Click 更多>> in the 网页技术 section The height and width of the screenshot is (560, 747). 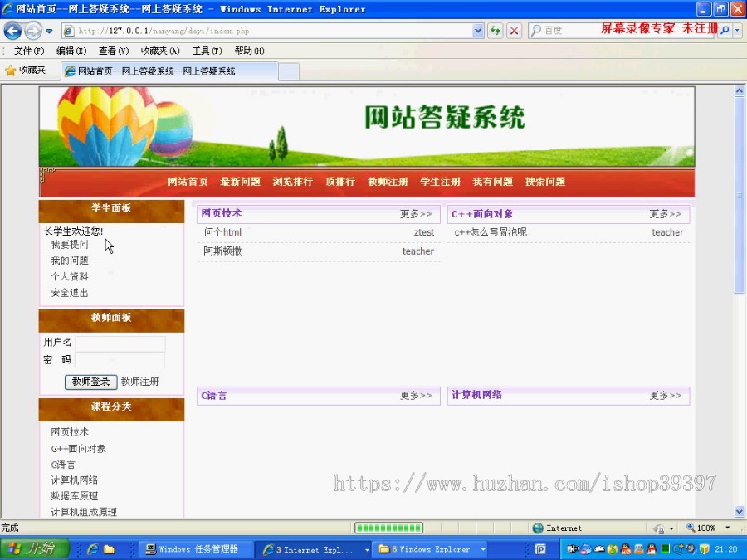416,214
